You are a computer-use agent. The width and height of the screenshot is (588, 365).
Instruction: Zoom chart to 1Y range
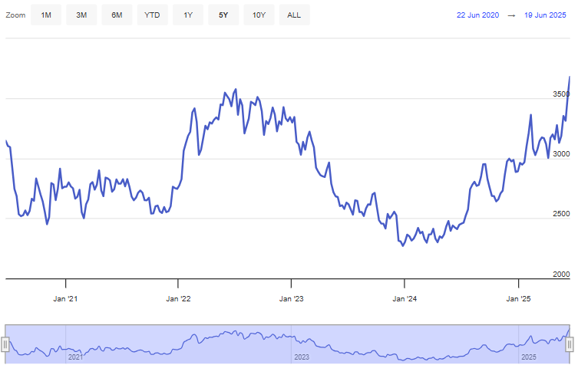pos(188,15)
